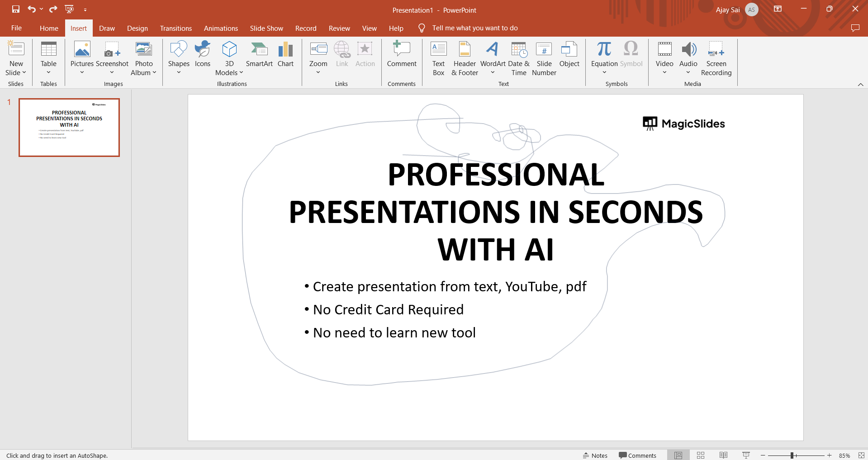Collapse the ribbon with the chevron

[860, 85]
